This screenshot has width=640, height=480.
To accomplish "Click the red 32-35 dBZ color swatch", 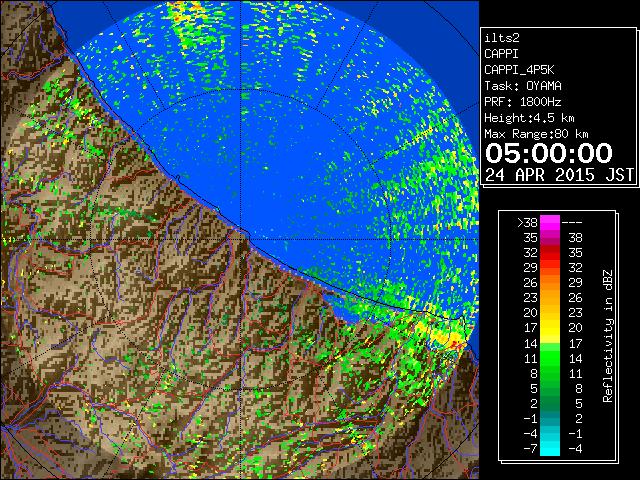I will point(550,253).
